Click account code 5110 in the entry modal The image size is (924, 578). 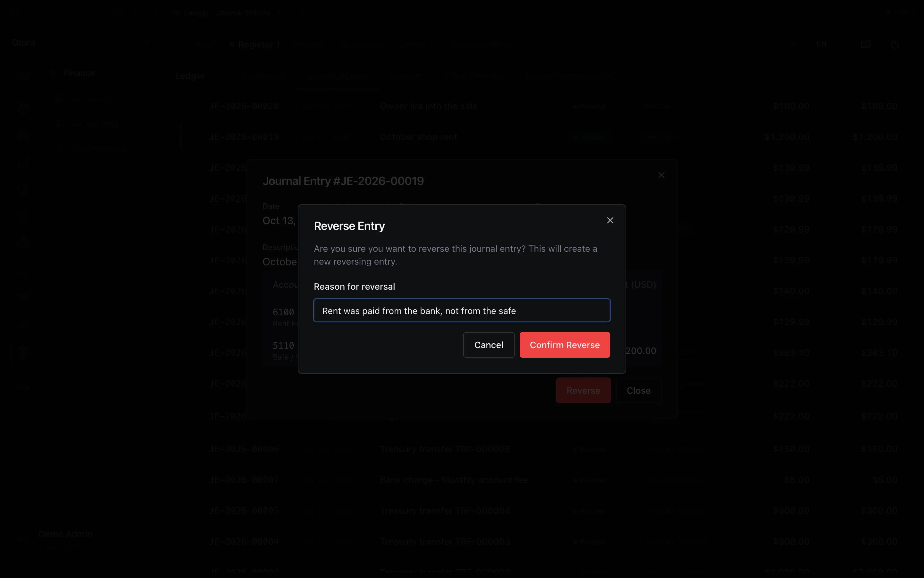pyautogui.click(x=283, y=346)
